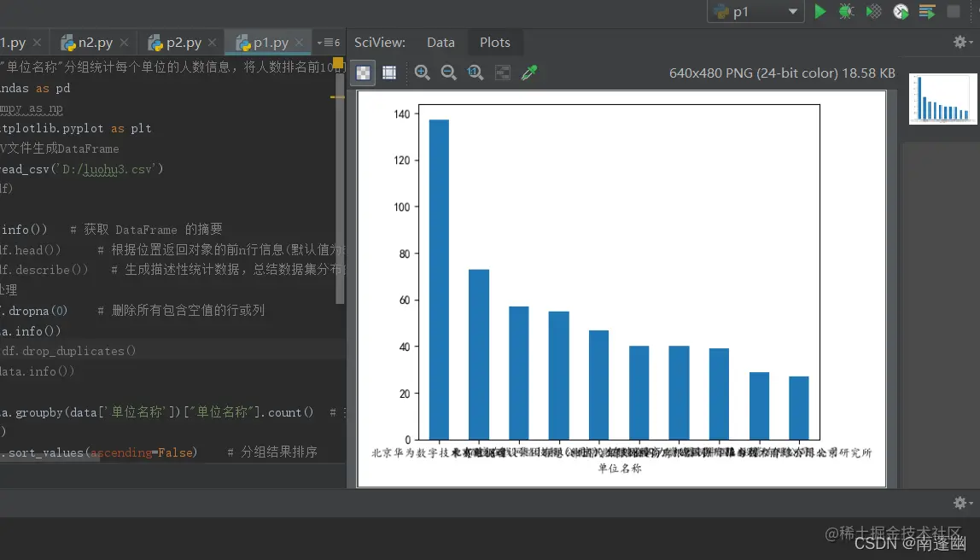Click the stop process square icon

coord(954,11)
